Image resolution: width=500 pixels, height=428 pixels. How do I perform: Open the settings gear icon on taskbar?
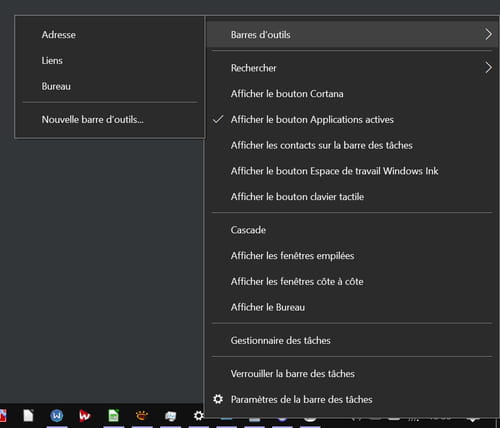[199, 416]
